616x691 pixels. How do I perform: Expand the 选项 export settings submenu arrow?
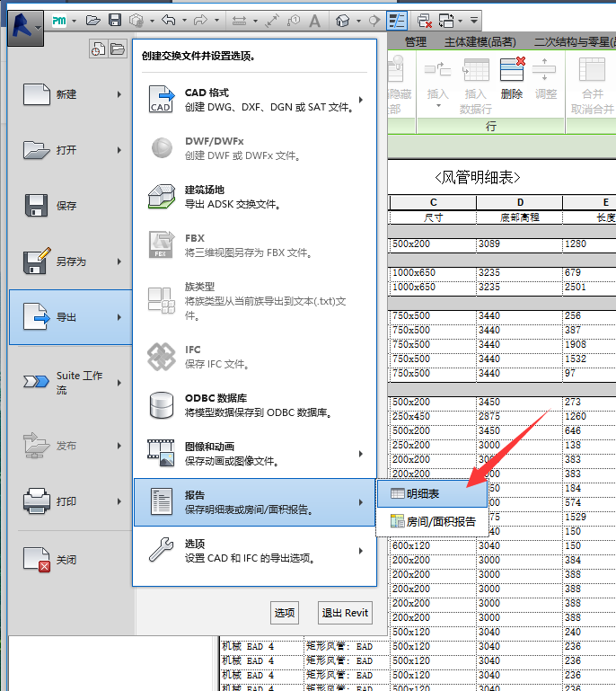[x=361, y=551]
